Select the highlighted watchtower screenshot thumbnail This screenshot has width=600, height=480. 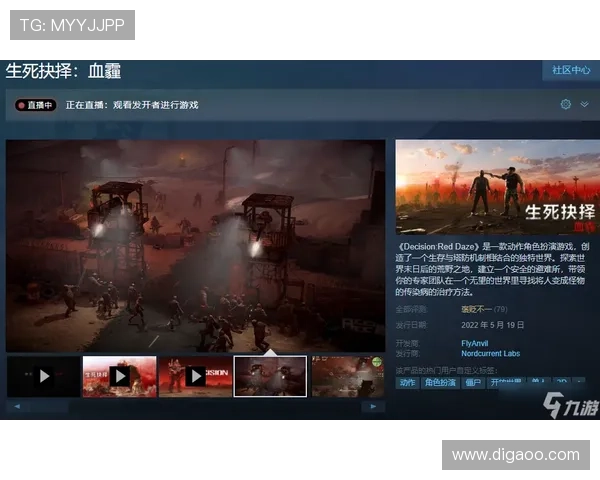click(x=270, y=376)
